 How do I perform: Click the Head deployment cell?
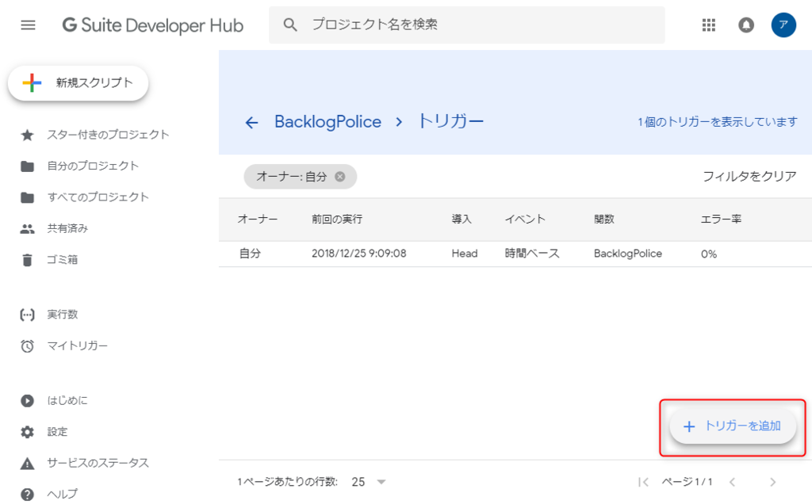pyautogui.click(x=465, y=254)
